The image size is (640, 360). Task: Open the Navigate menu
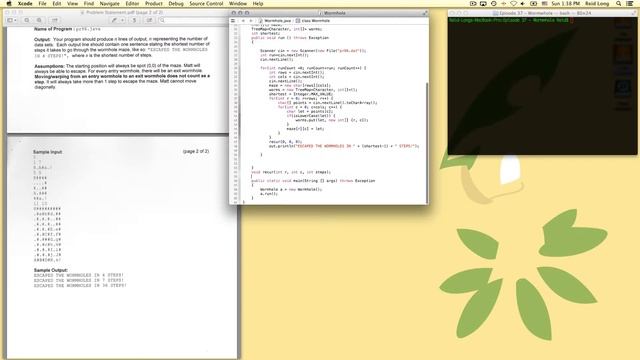pyautogui.click(x=110, y=3)
